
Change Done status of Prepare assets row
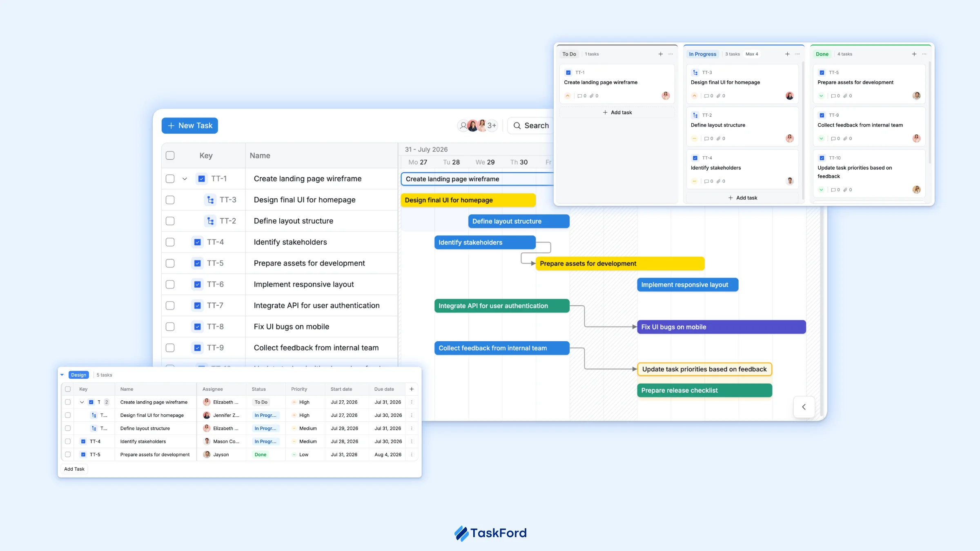pos(261,454)
